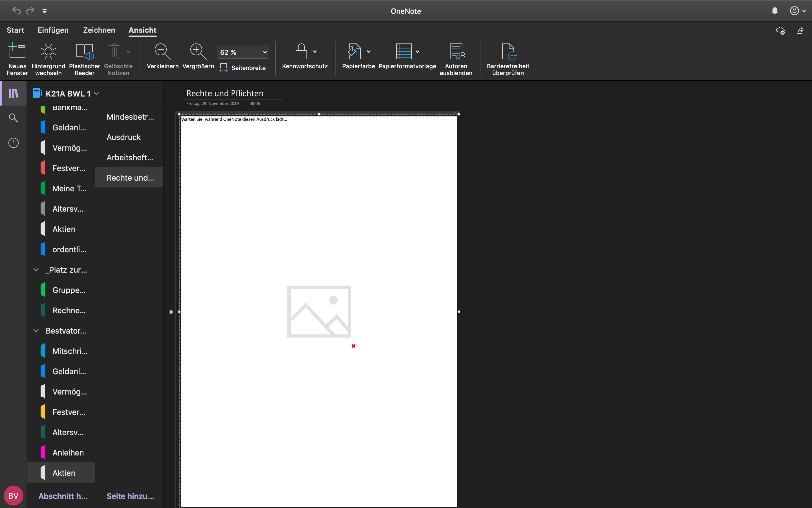Open the 62 % zoom level dropdown
Viewport: 812px width, 508px height.
point(243,52)
